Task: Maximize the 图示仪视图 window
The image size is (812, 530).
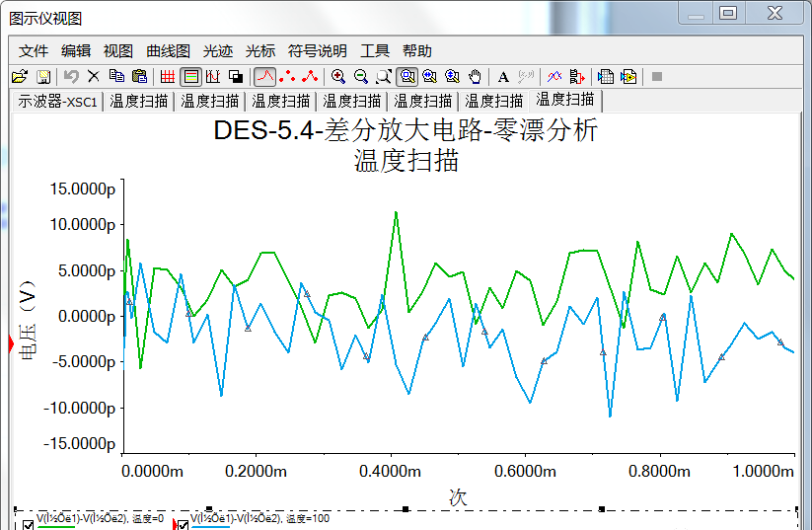Action: point(728,13)
